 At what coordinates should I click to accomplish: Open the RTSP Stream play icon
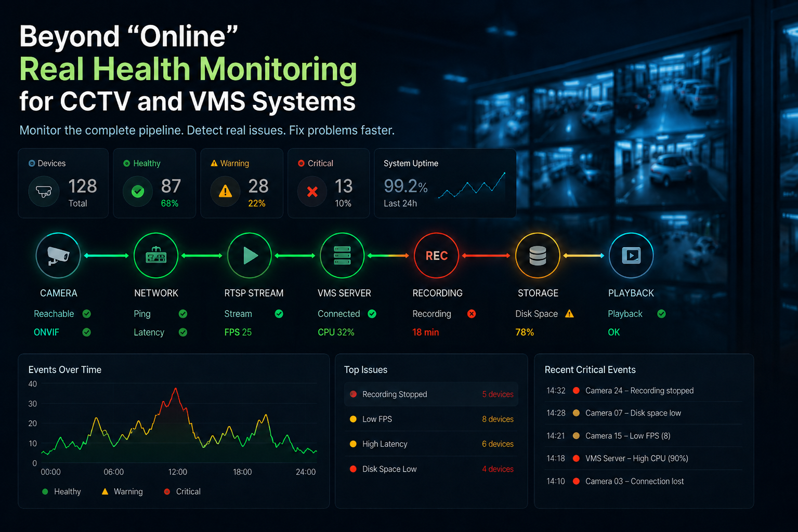[250, 256]
